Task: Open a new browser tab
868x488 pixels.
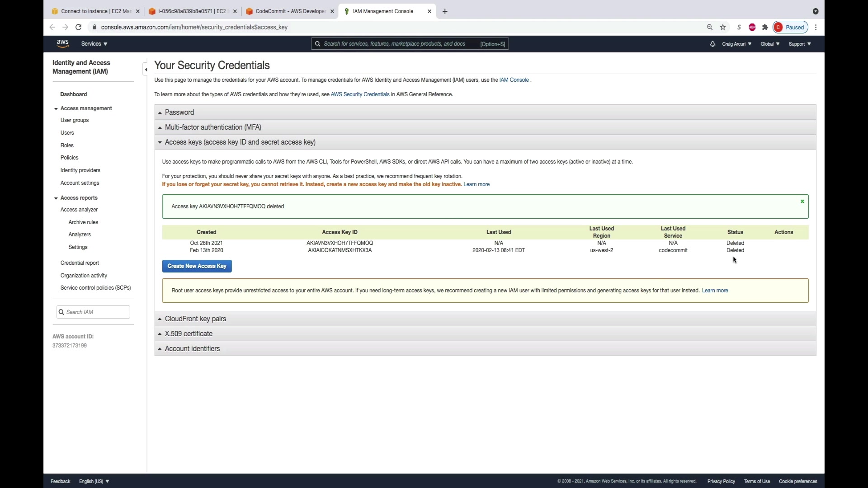Action: coord(445,11)
